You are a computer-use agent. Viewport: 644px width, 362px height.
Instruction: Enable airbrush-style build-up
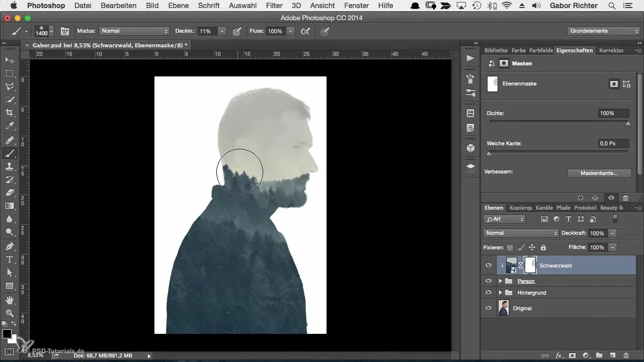(x=304, y=31)
